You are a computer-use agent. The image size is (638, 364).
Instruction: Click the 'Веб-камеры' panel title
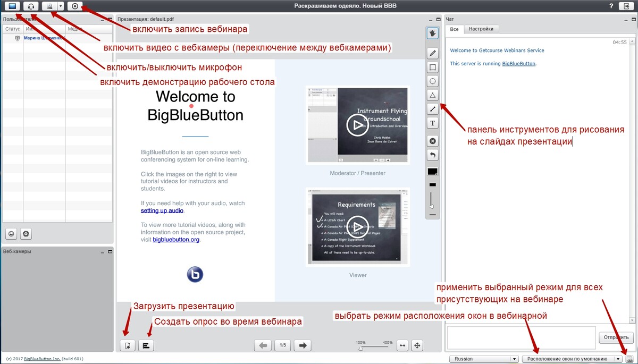pos(18,251)
